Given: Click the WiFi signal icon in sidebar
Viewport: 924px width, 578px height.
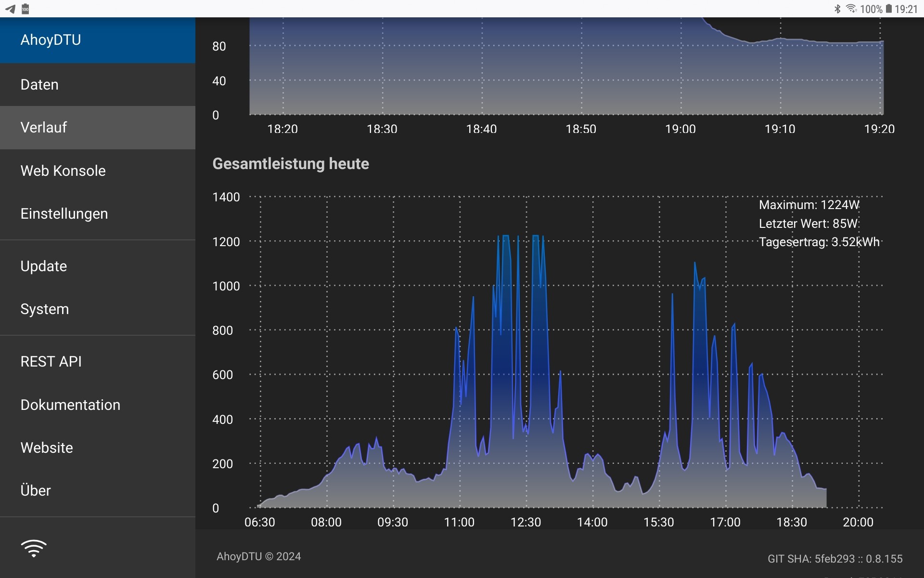Looking at the screenshot, I should (34, 548).
